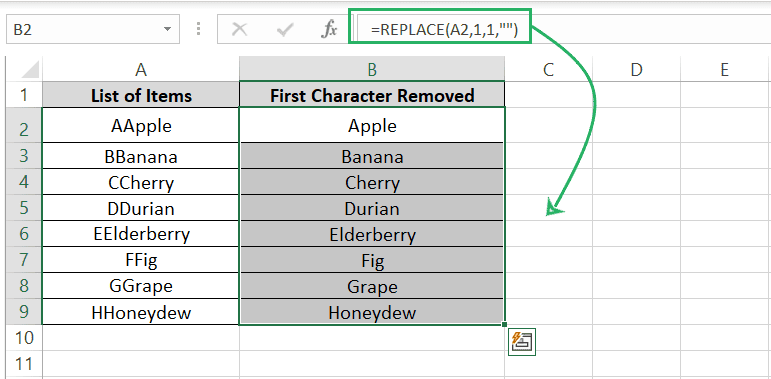Image resolution: width=771 pixels, height=379 pixels.
Task: Open Insert Function fx dialog
Action: point(329,30)
